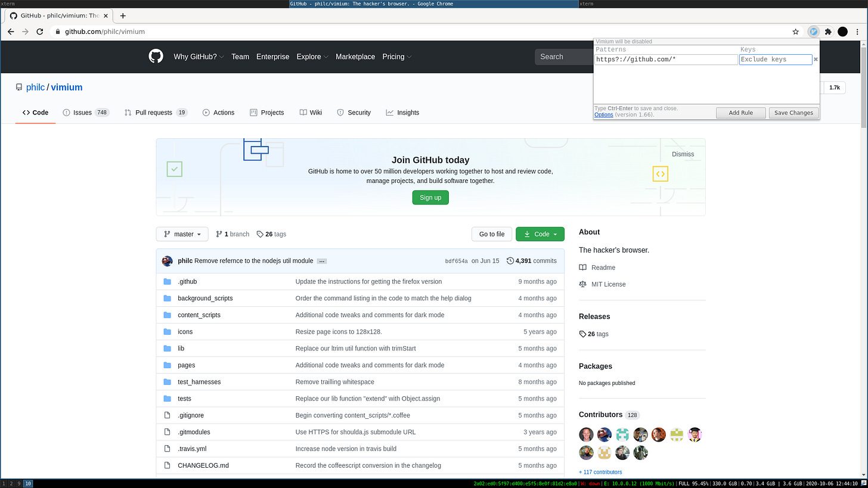This screenshot has width=868, height=488.
Task: Switch to Pull requests tab
Action: [x=156, y=113]
